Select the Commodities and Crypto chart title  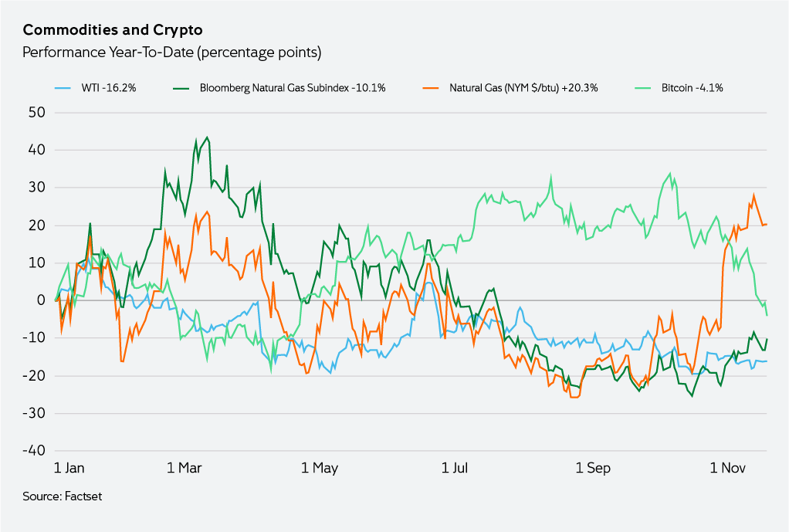click(x=113, y=30)
